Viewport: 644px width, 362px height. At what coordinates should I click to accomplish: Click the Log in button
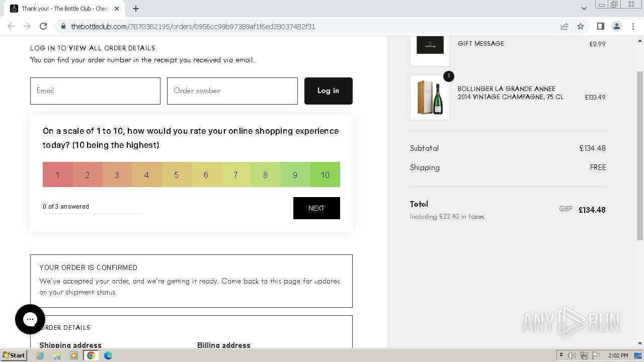coord(328,91)
